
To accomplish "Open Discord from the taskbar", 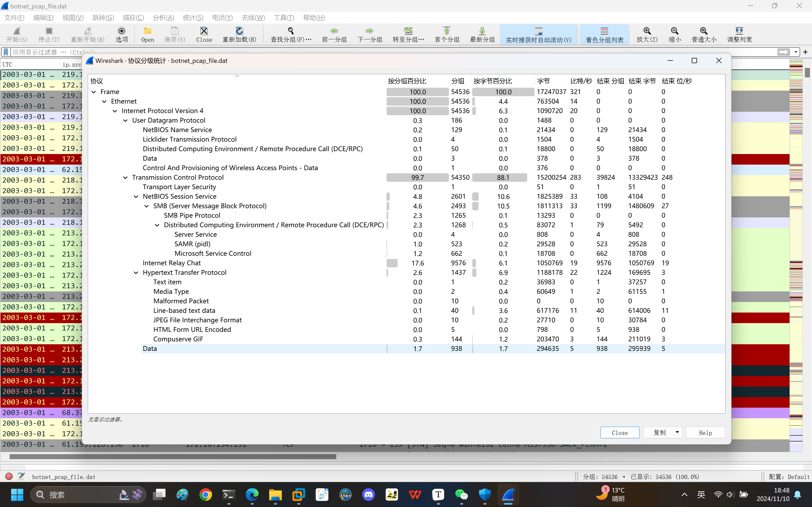I will tap(368, 495).
